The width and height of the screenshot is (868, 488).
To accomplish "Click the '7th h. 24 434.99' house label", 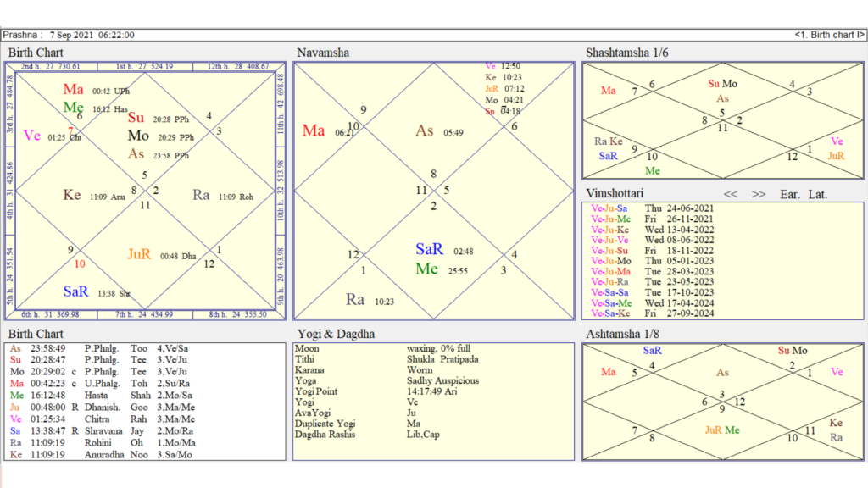I will pos(144,314).
